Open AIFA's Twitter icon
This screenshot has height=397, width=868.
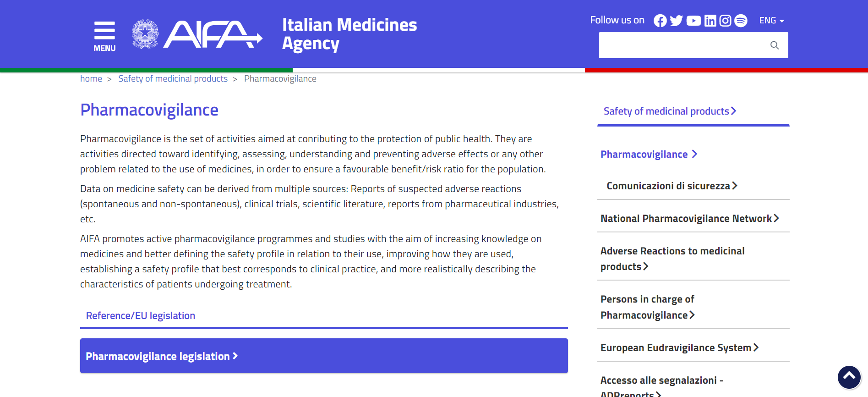pos(676,21)
